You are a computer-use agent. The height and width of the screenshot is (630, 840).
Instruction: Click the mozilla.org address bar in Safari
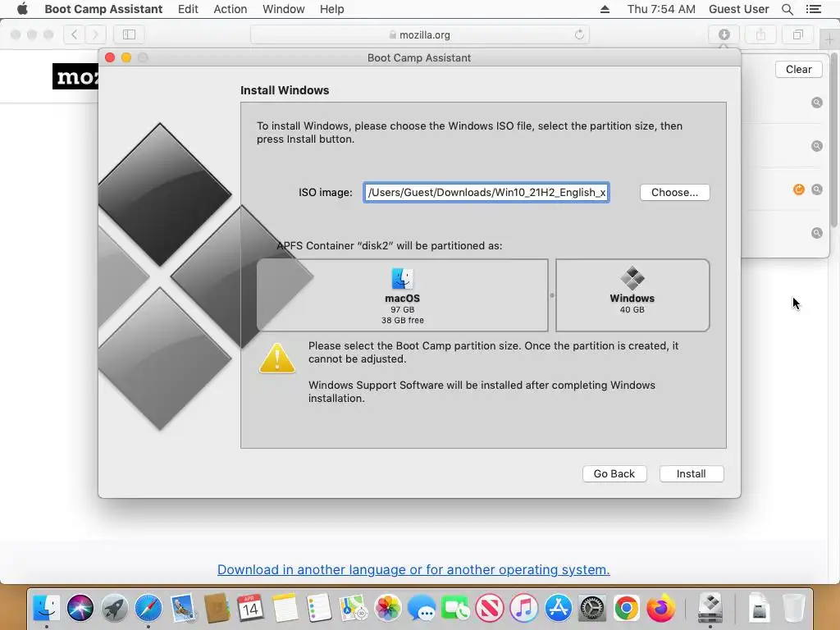419,34
